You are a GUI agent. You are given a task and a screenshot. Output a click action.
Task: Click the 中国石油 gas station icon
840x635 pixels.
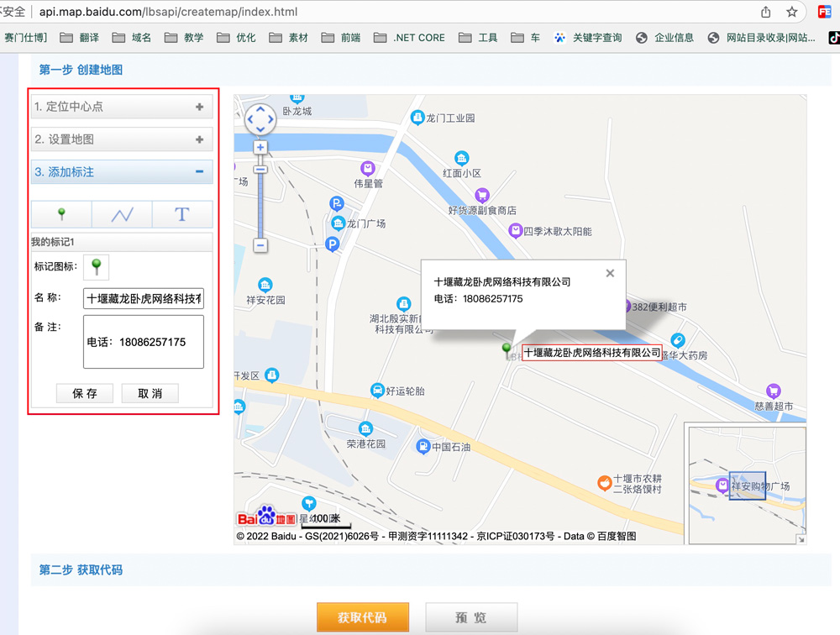(423, 446)
